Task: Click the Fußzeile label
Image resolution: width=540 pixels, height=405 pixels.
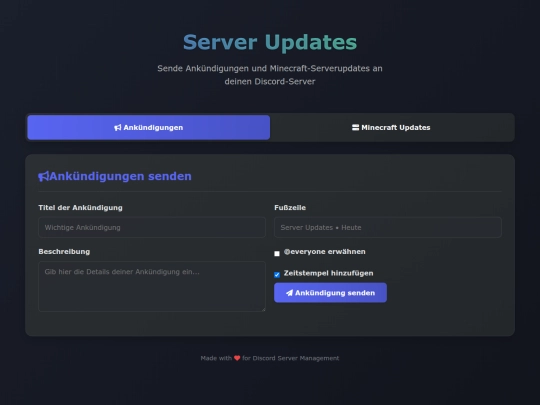Action: pyautogui.click(x=290, y=208)
